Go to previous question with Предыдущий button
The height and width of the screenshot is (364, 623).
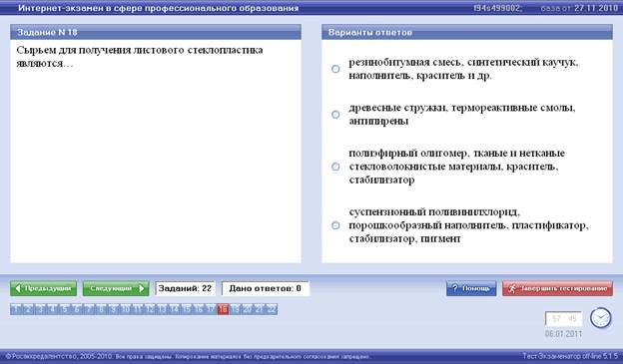(44, 288)
